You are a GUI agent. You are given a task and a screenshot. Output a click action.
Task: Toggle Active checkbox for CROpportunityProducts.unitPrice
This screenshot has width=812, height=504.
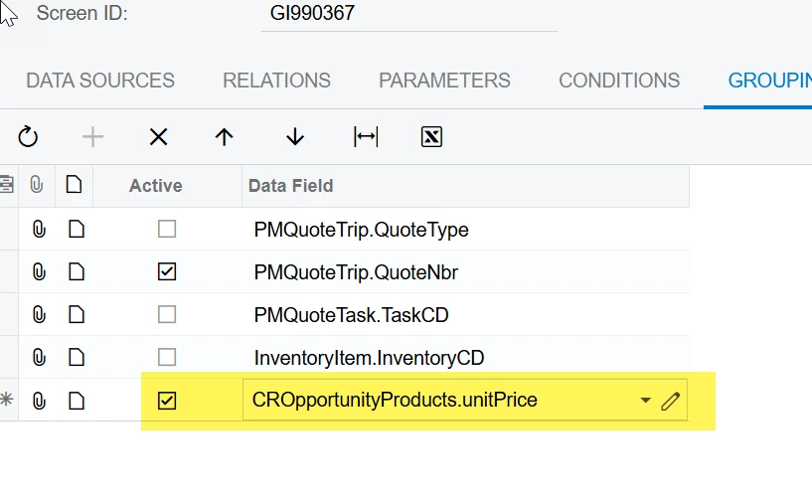pyautogui.click(x=167, y=401)
